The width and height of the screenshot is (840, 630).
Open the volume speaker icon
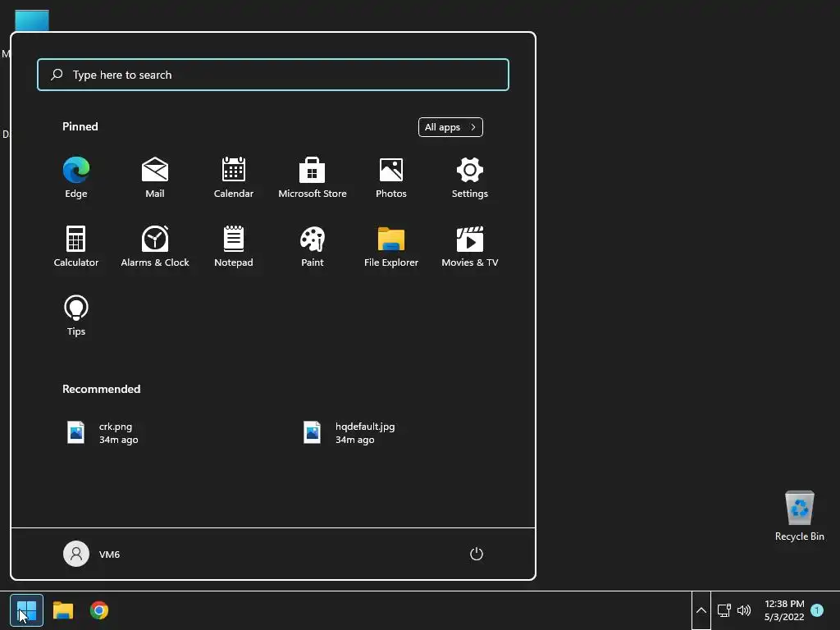[744, 610]
